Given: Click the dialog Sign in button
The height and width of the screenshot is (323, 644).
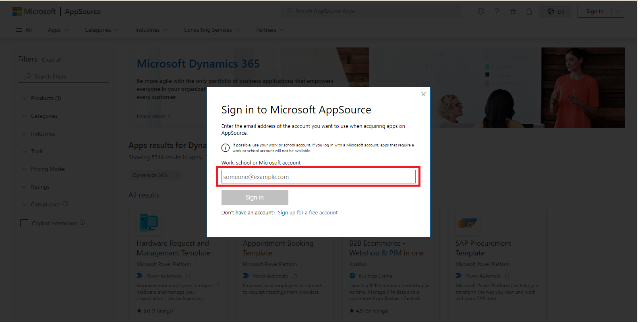Looking at the screenshot, I should pos(255,198).
